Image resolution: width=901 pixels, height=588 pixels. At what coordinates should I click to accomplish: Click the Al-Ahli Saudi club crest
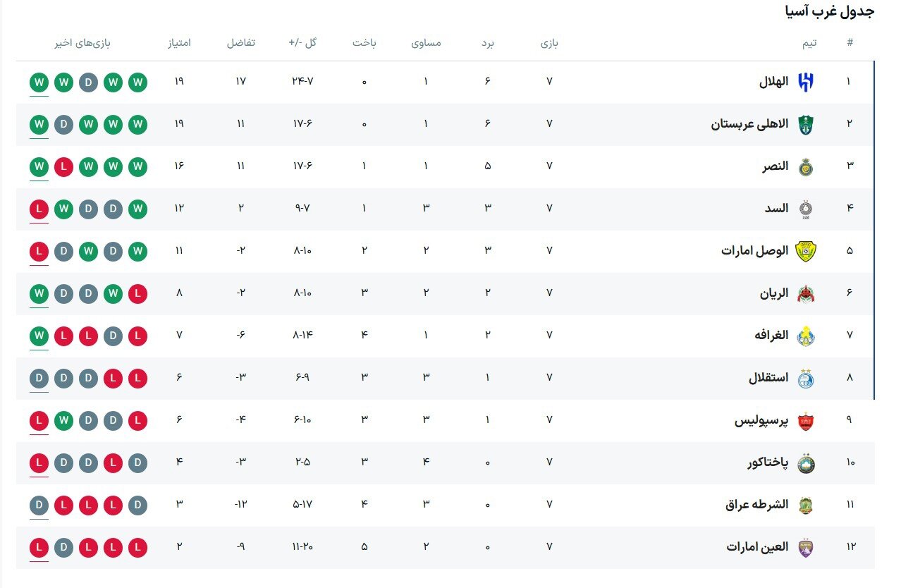[805, 124]
